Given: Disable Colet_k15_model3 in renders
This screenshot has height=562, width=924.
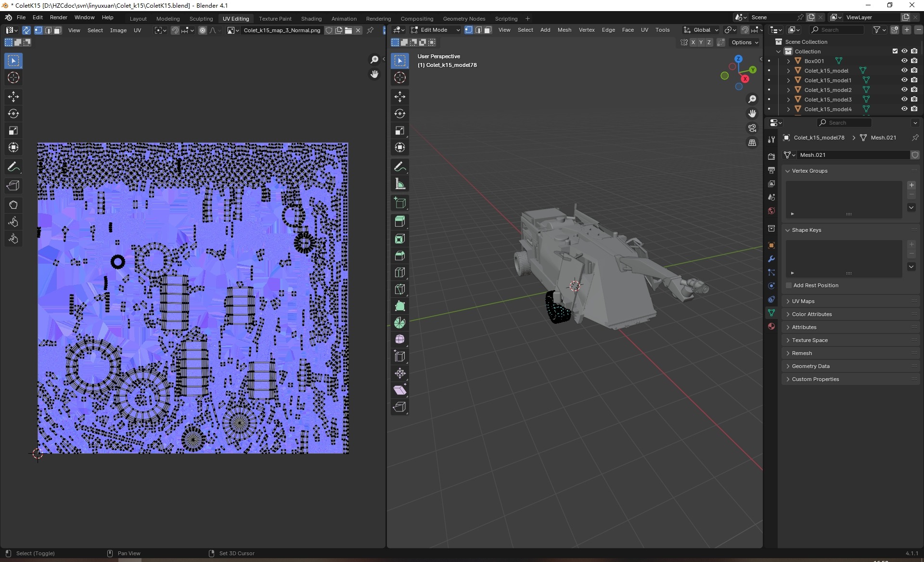Looking at the screenshot, I should point(914,99).
